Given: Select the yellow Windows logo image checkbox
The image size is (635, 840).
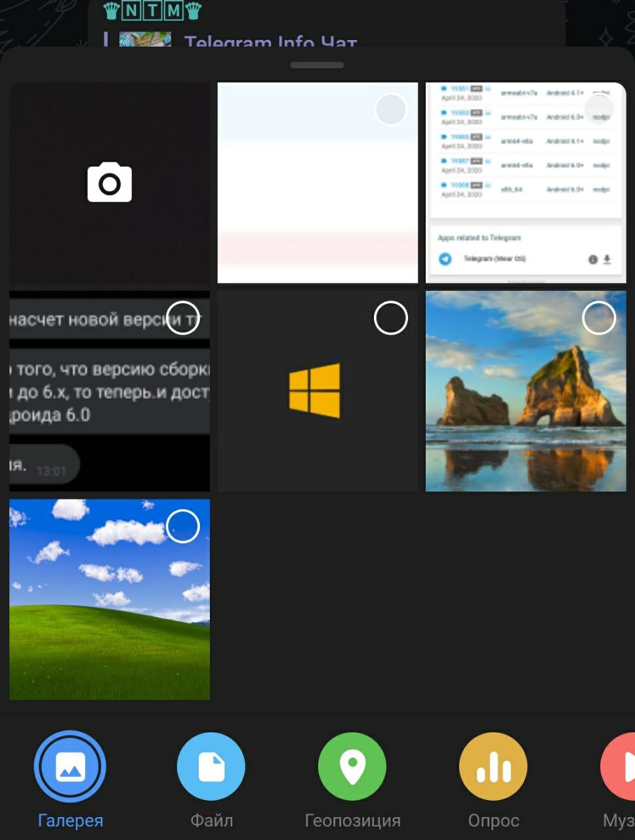Looking at the screenshot, I should click(x=391, y=318).
